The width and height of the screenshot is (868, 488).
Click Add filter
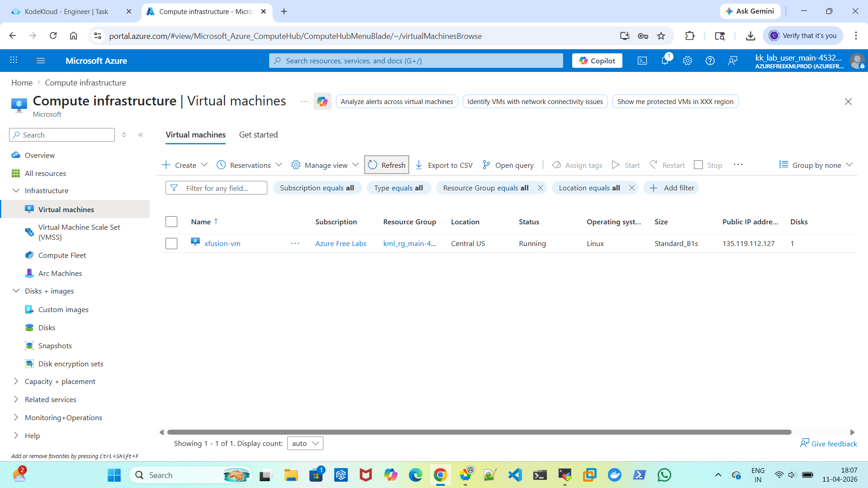coord(671,188)
